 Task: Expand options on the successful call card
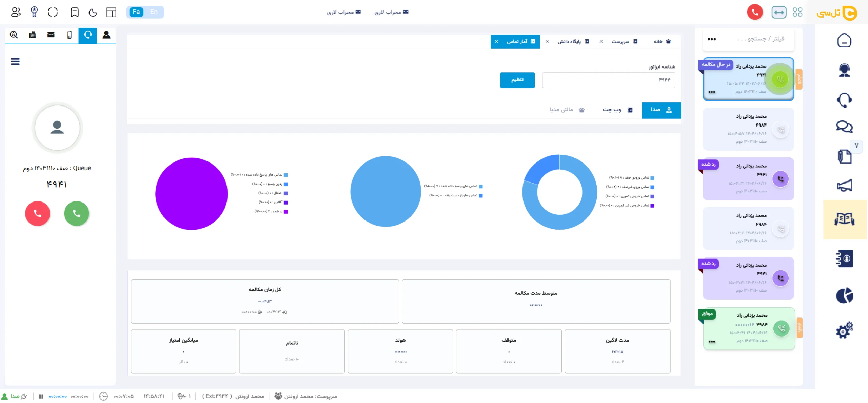[x=712, y=342]
